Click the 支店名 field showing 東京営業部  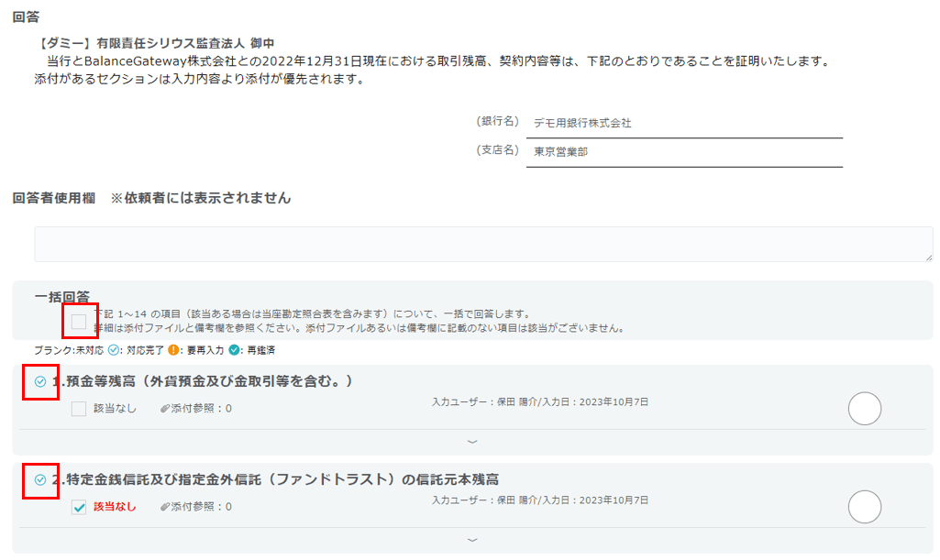click(x=683, y=152)
